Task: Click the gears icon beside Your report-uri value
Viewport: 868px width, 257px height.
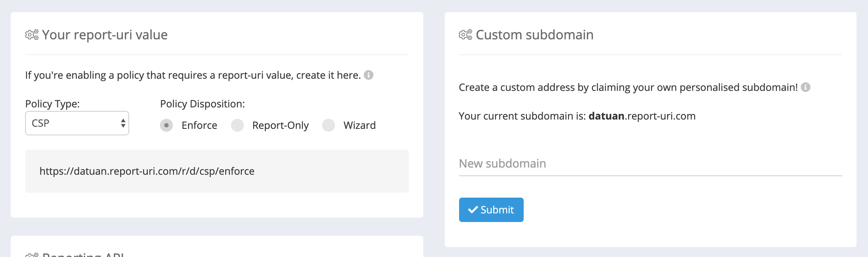Action: coord(32,35)
